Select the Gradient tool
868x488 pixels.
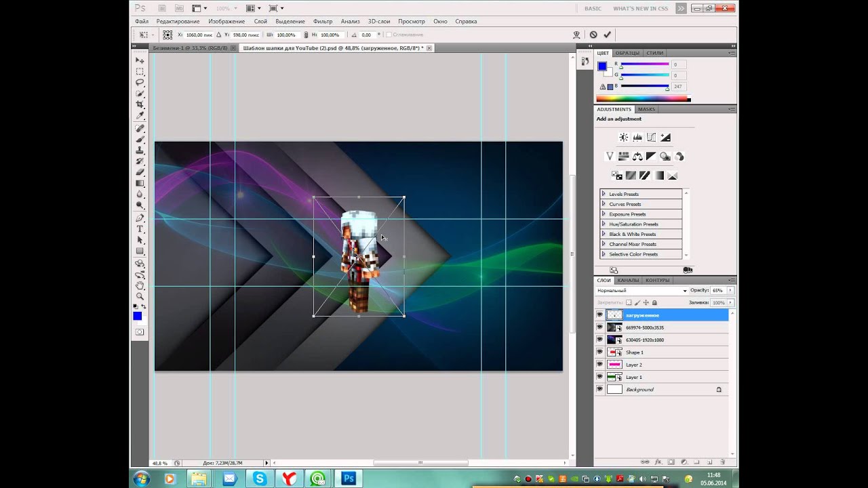140,183
